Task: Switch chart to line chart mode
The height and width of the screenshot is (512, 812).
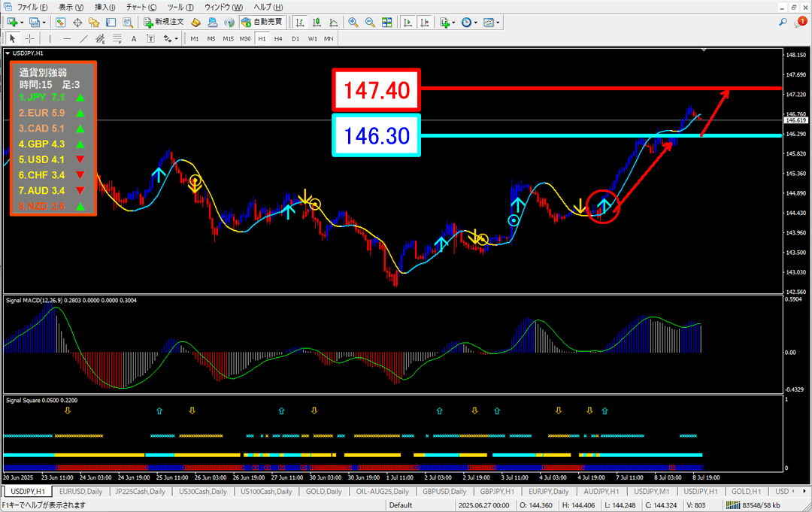Action: pos(334,23)
